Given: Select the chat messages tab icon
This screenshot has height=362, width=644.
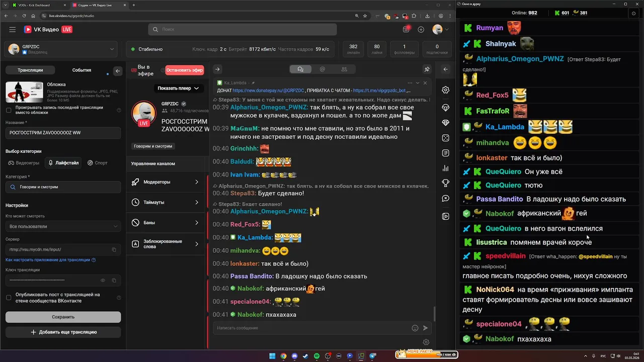Looking at the screenshot, I should (301, 69).
